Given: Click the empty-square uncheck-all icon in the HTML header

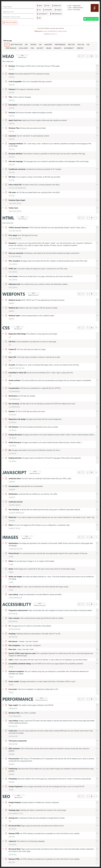Looking at the screenshot, I should [83, 218].
